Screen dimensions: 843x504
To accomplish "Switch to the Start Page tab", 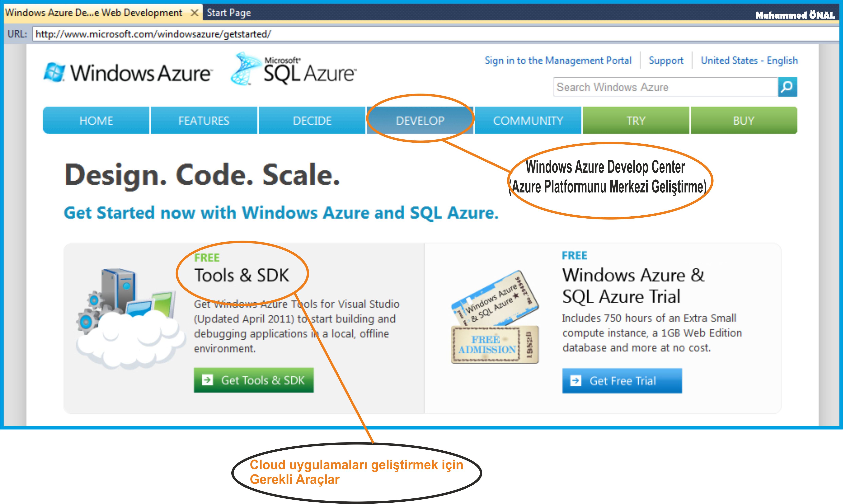I will click(x=229, y=13).
